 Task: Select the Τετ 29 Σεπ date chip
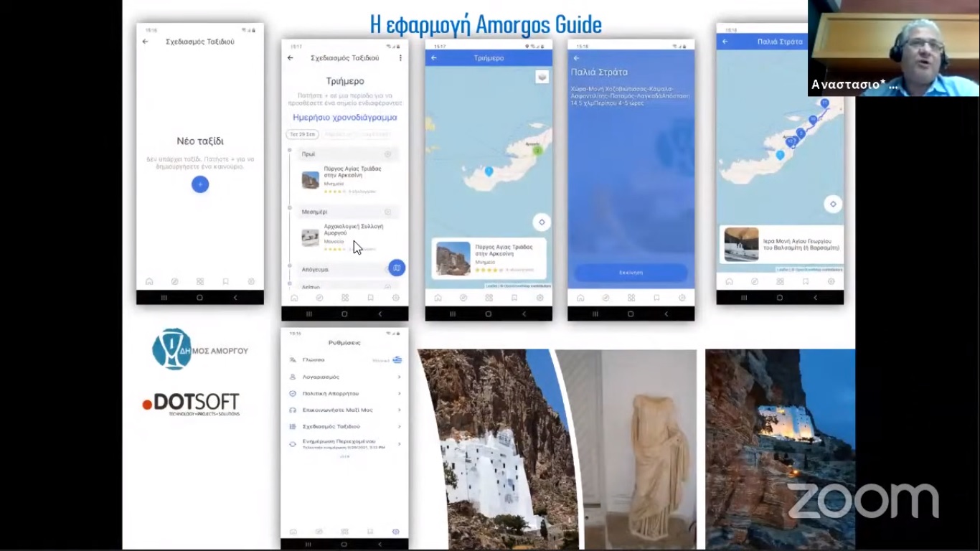[302, 134]
